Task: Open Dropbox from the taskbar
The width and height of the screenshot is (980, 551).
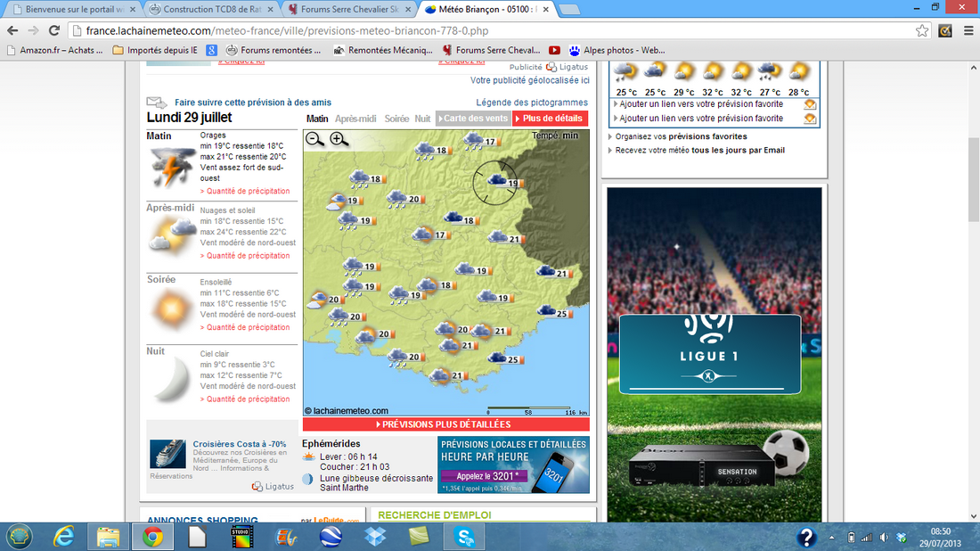Action: 376,537
